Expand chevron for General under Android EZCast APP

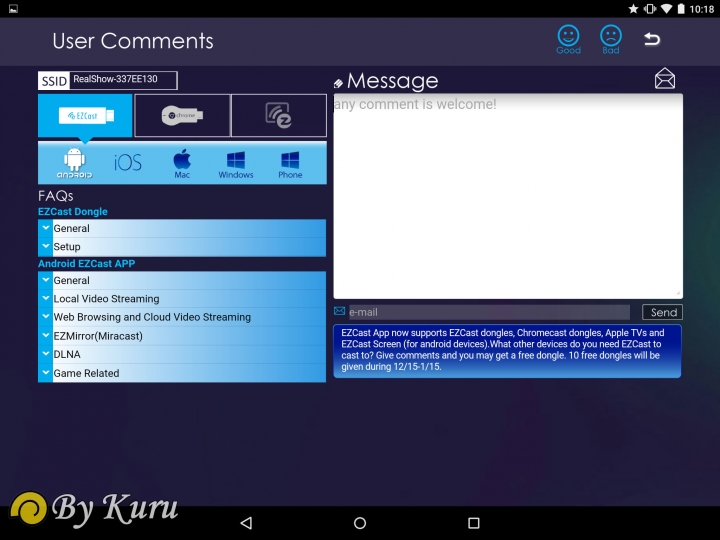pyautogui.click(x=45, y=280)
